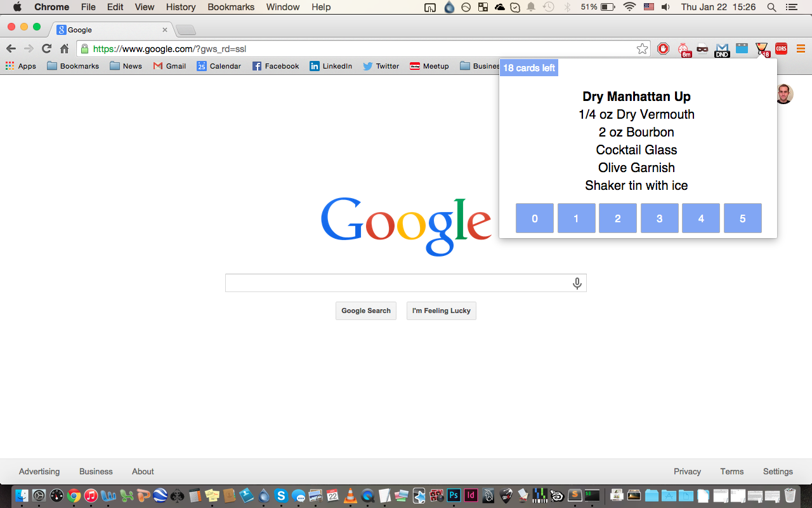Click the address bar URL
This screenshot has height=508, width=812.
[x=169, y=49]
